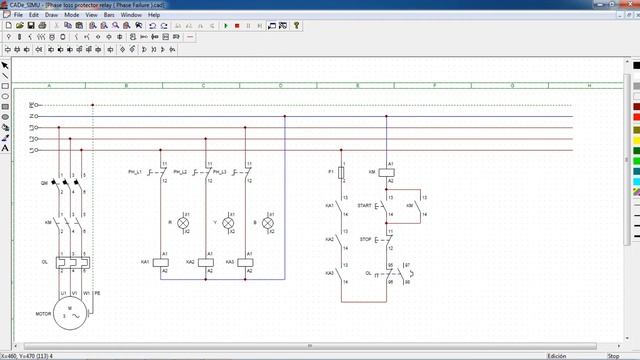
Task: Select the paint bucket fill tool
Action: pyautogui.click(x=5, y=127)
